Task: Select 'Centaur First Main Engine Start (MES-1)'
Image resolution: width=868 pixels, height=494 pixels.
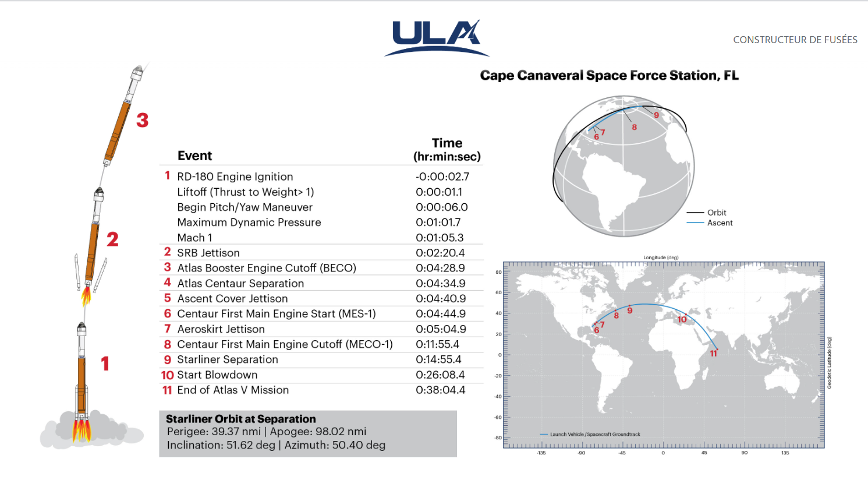Action: 277,313
